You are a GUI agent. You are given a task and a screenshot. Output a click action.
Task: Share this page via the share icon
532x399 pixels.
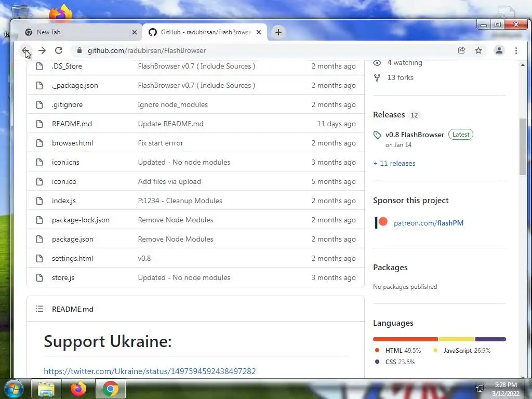click(461, 50)
